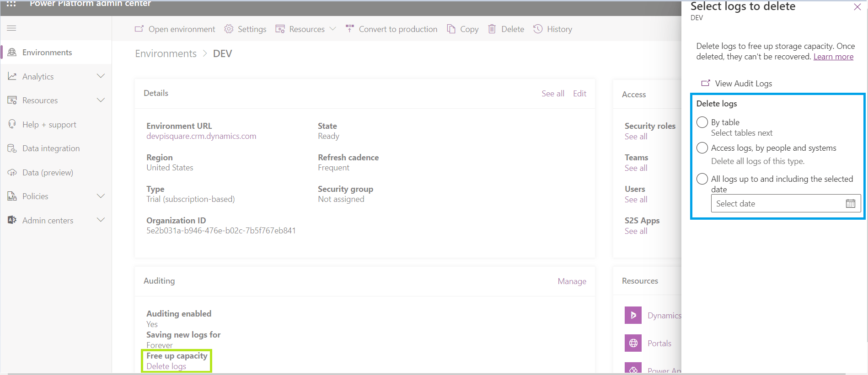Expand the Policies section chevron
The height and width of the screenshot is (375, 868).
pyautogui.click(x=101, y=196)
